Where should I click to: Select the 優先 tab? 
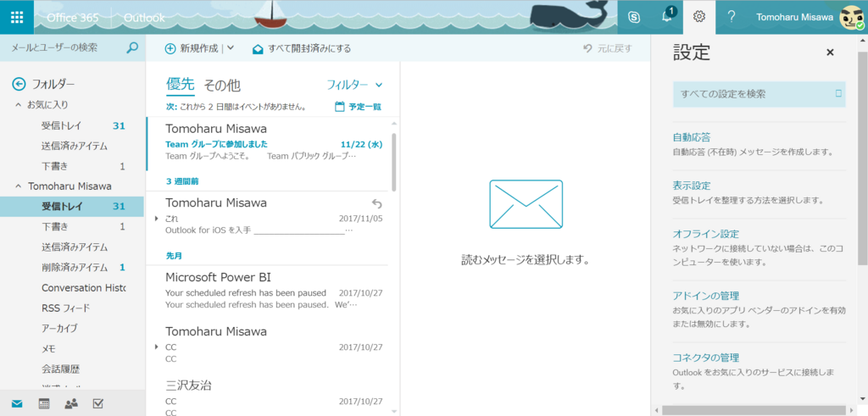click(x=181, y=85)
